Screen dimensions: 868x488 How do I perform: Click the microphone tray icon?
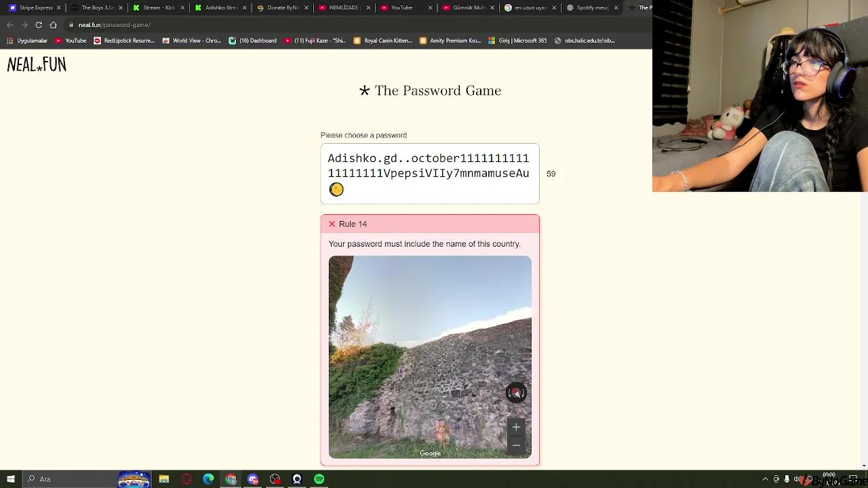coord(787,479)
